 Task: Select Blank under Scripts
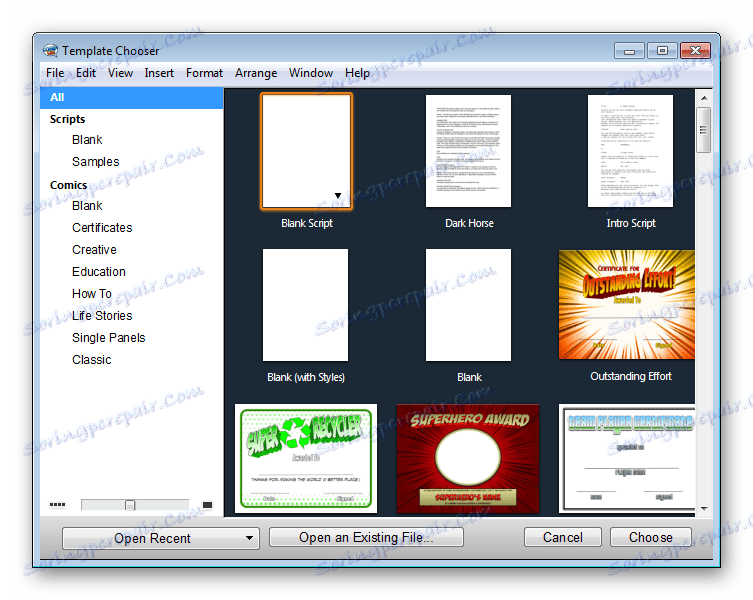[x=87, y=140]
